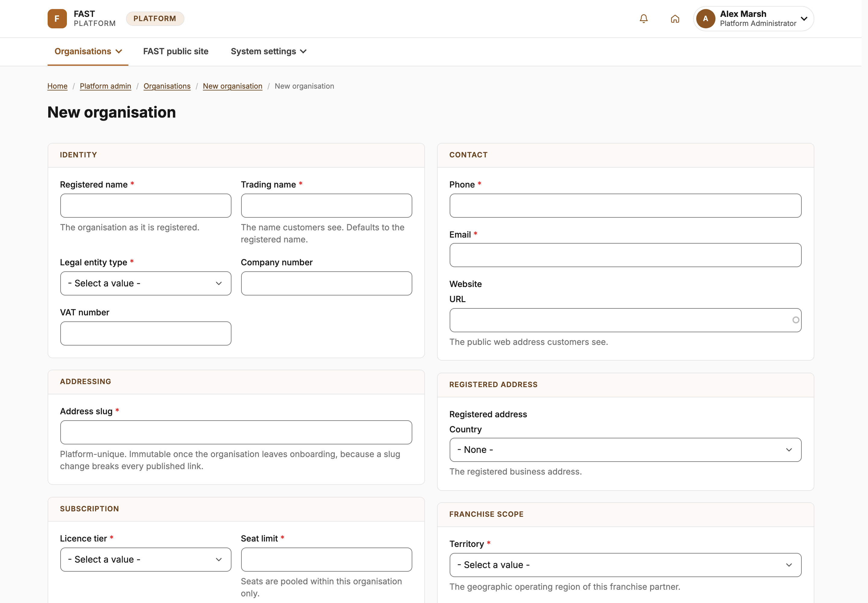868x603 pixels.
Task: Click the Address slug input field
Action: [236, 432]
